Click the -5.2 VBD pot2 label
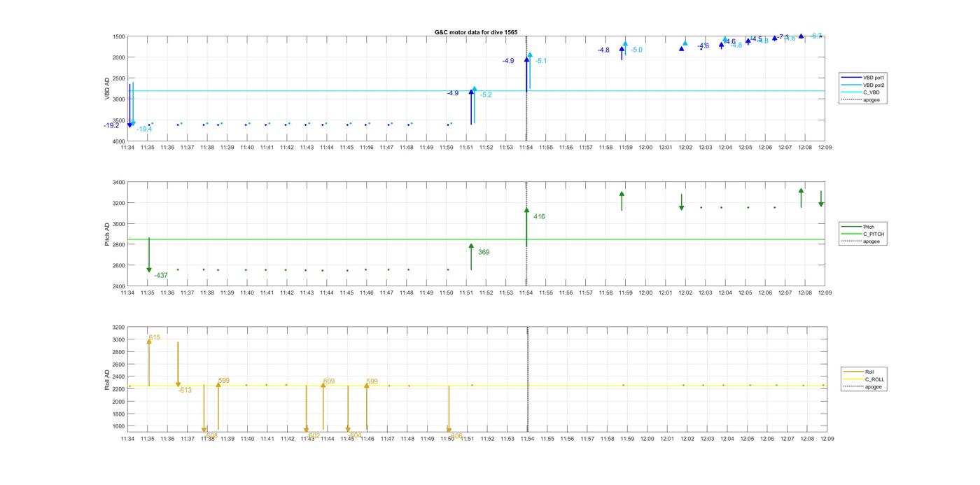This screenshot has width=980, height=485. coord(486,95)
